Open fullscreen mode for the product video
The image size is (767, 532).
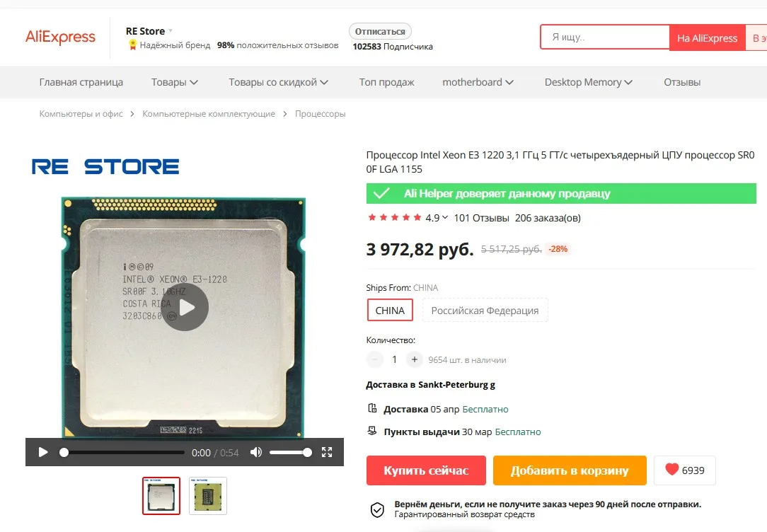(327, 452)
